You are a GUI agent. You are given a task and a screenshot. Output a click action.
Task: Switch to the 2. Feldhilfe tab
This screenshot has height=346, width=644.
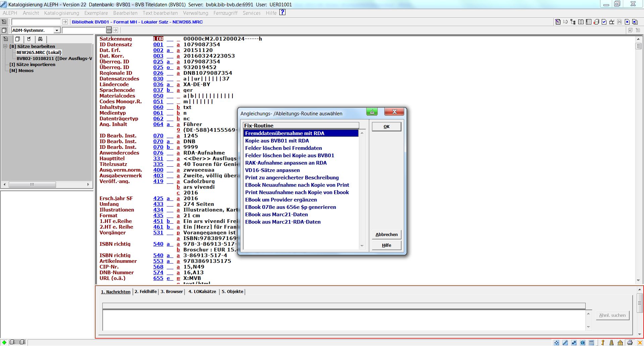pyautogui.click(x=146, y=292)
